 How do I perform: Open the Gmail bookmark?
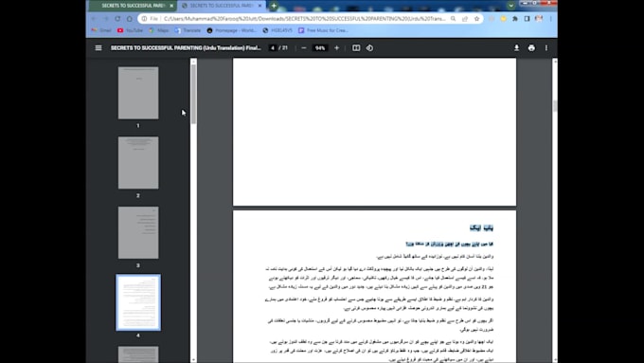pyautogui.click(x=101, y=30)
